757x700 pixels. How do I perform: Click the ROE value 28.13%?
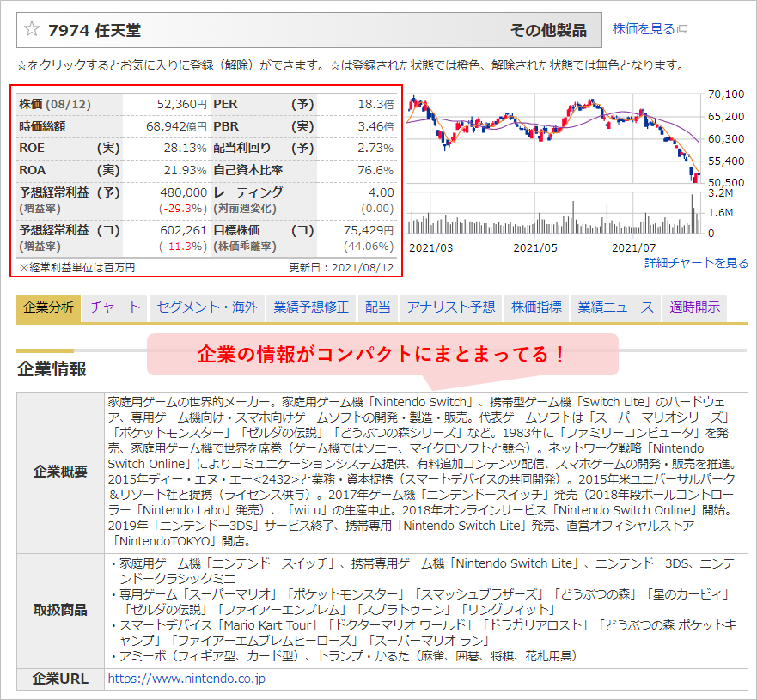pos(185,148)
